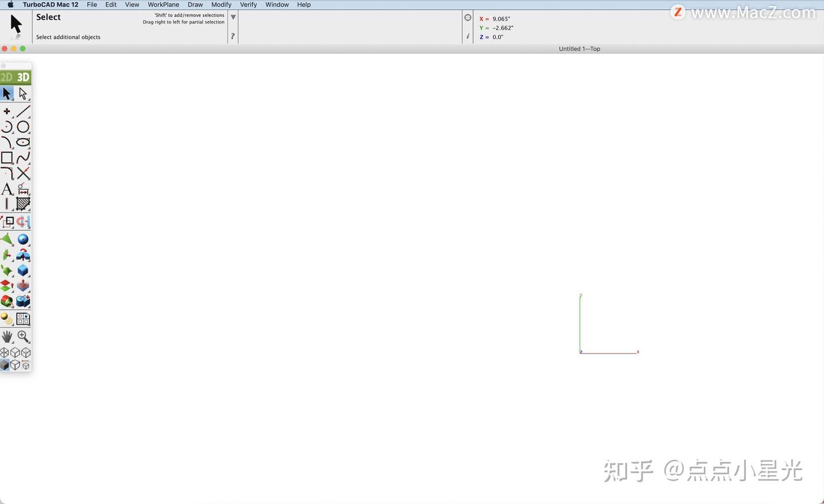
Task: Switch to the 2D tools tab
Action: pyautogui.click(x=7, y=77)
